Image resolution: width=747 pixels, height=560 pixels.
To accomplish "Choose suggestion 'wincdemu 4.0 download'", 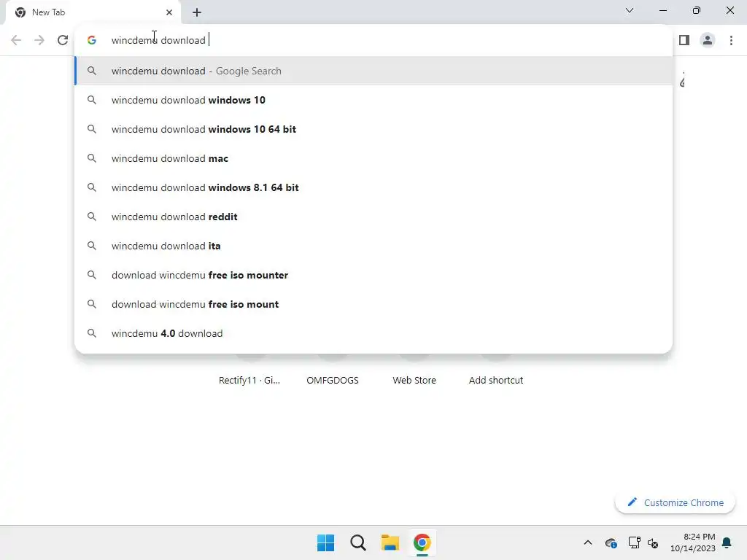I will click(373, 333).
